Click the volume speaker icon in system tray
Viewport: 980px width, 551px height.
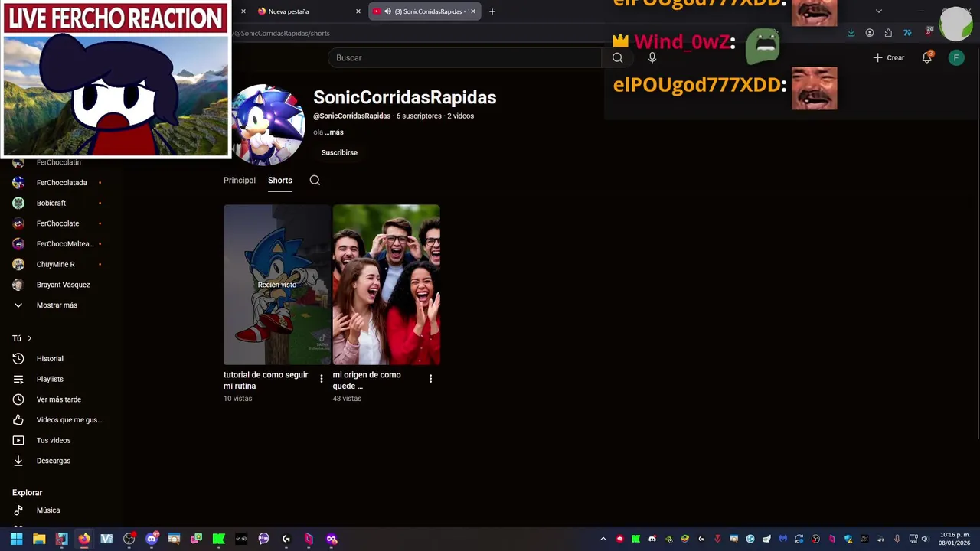(925, 539)
